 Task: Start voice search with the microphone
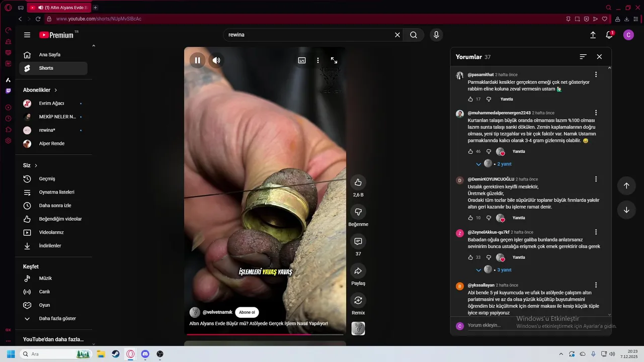436,35
